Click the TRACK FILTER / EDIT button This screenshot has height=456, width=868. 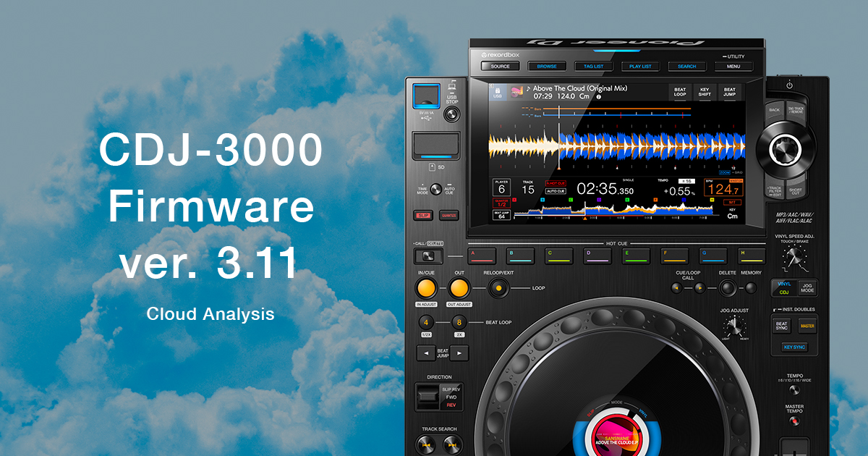(x=774, y=190)
